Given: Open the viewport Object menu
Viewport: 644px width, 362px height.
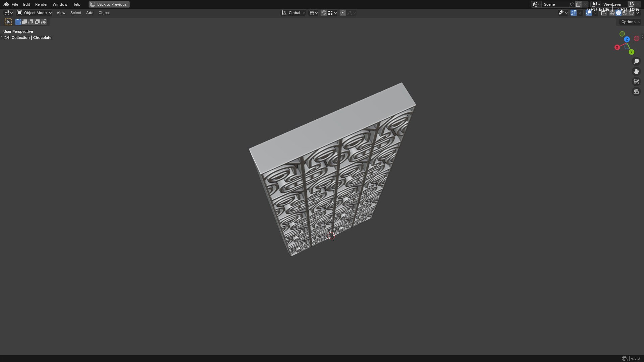Looking at the screenshot, I should point(104,13).
